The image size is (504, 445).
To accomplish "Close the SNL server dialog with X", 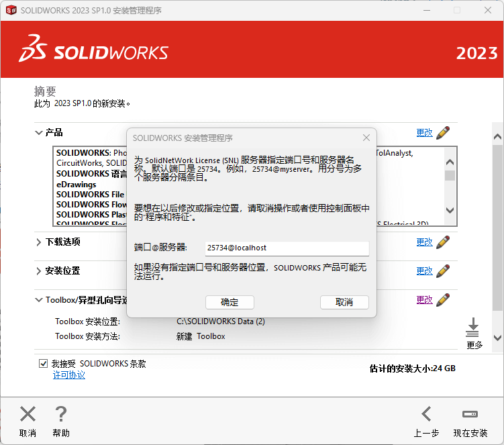I will pos(366,138).
